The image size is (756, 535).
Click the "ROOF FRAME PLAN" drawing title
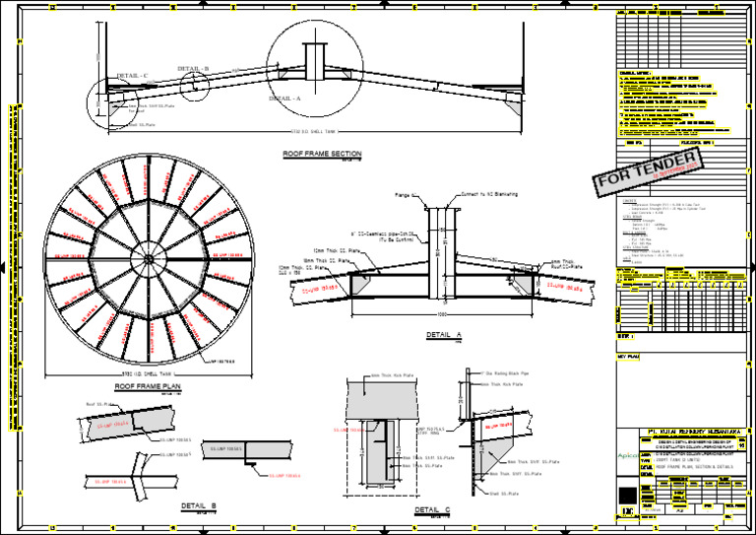(x=148, y=386)
